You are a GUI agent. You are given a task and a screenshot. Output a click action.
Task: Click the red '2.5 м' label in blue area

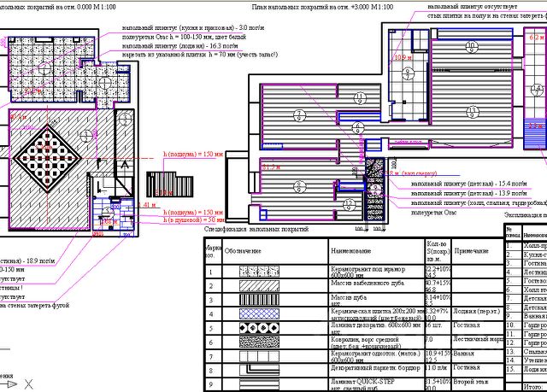pyautogui.click(x=535, y=126)
